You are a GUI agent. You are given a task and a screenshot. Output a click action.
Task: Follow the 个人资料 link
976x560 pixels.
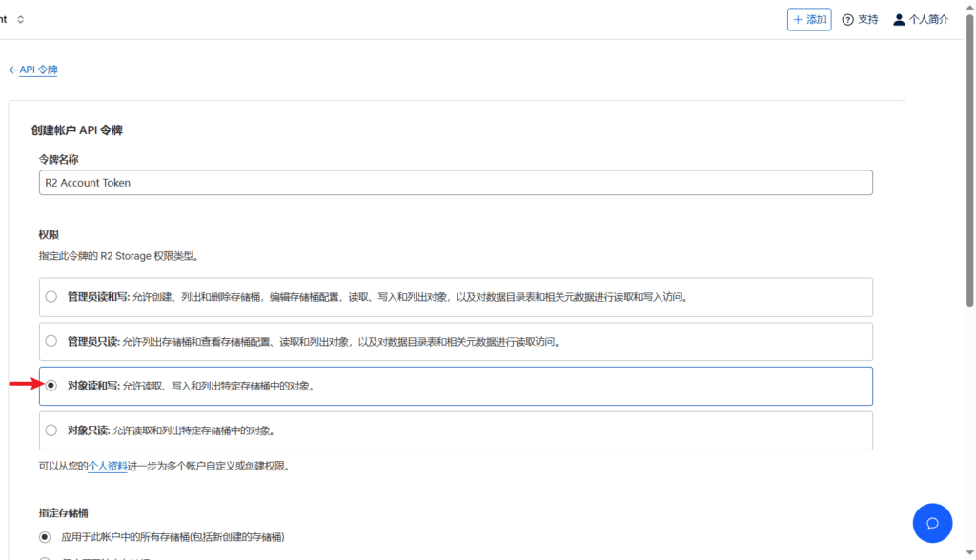coord(108,467)
